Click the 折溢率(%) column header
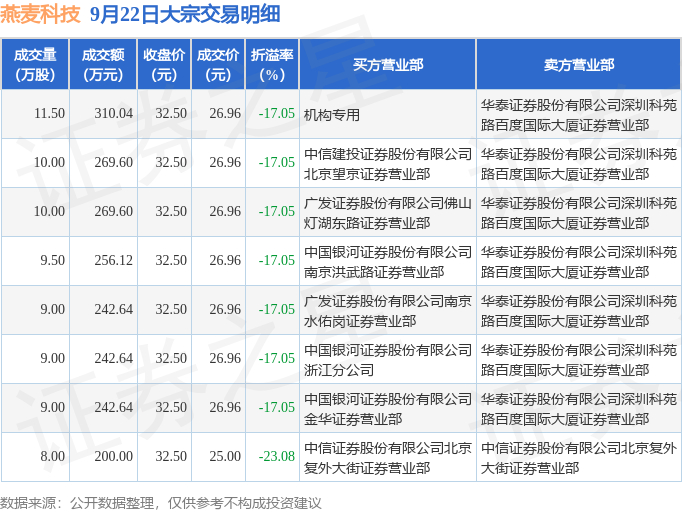Viewport: 682px width, 512px height. coord(272,64)
